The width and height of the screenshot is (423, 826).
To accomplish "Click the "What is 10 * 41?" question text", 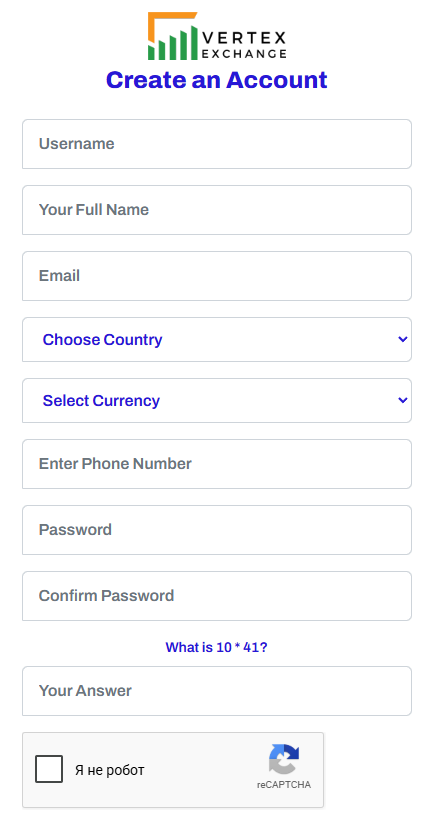I will (217, 647).
